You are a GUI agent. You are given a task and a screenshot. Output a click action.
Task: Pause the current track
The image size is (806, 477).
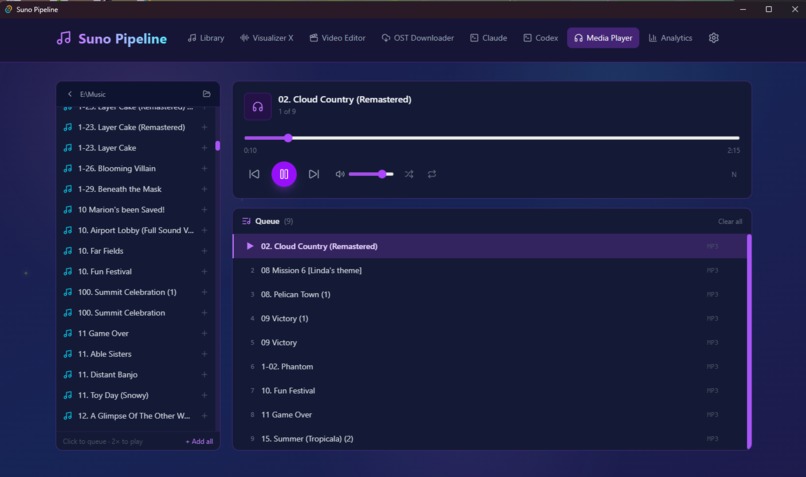pos(284,174)
